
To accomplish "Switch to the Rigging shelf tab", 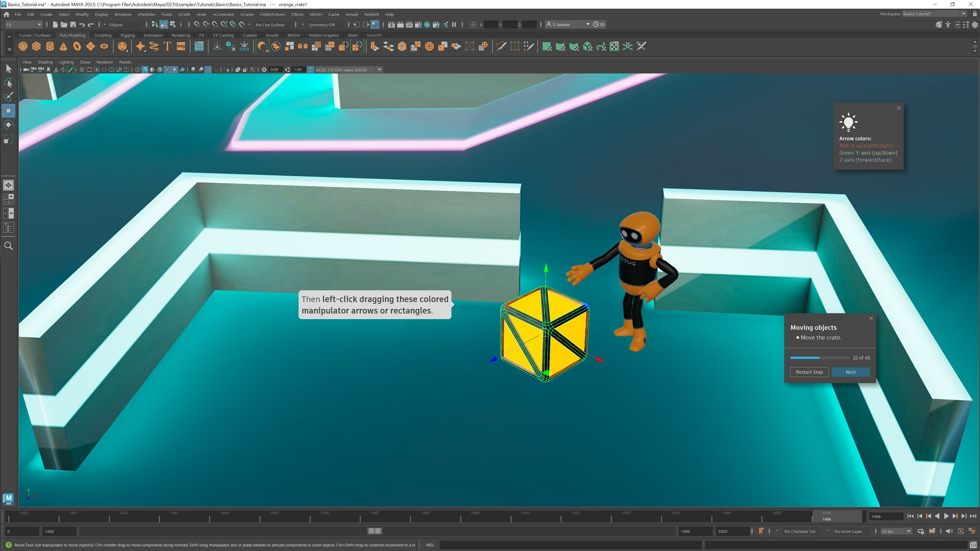I will 127,35.
